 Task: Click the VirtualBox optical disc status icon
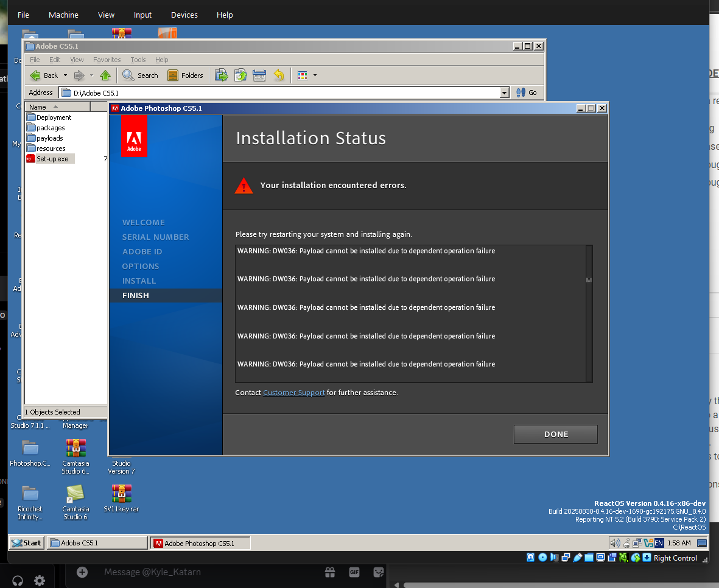coord(542,558)
